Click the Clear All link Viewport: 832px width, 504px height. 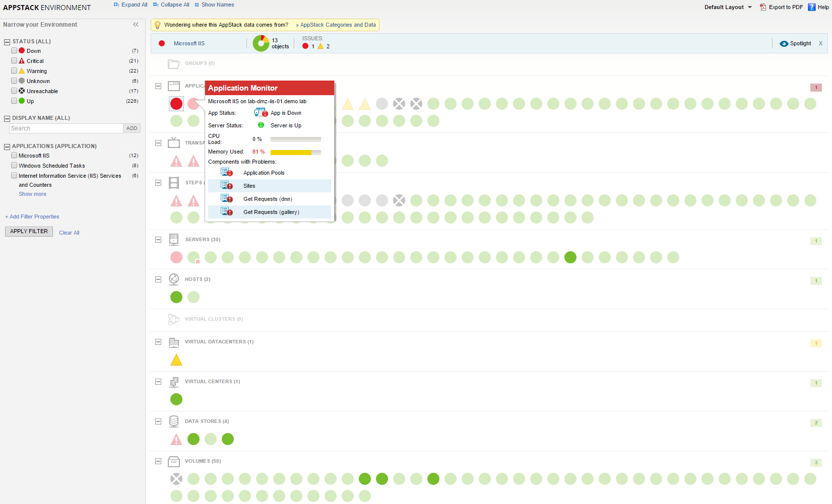click(69, 232)
